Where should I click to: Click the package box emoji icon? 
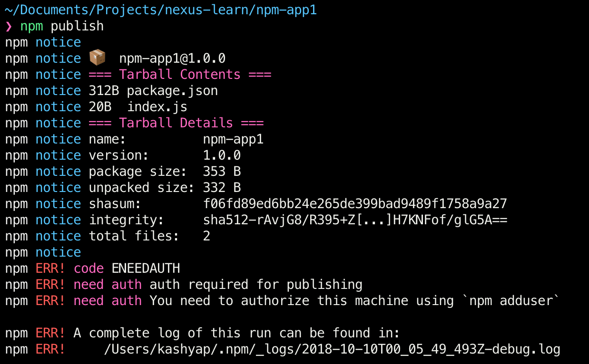click(x=97, y=58)
